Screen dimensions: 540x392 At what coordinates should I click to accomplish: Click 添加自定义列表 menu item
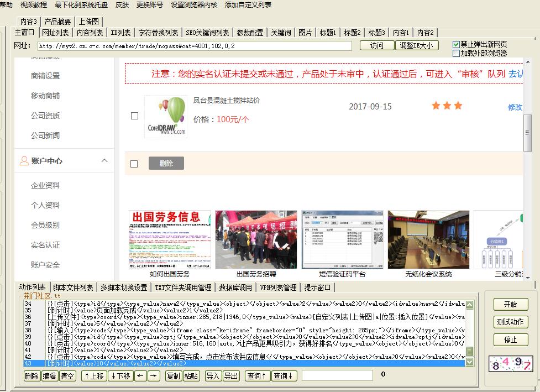(248, 5)
